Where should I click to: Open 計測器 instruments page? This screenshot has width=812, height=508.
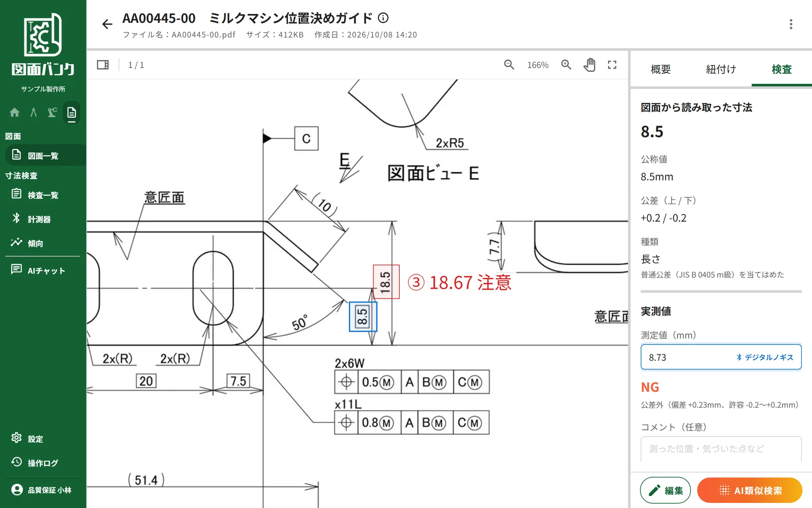(43, 219)
